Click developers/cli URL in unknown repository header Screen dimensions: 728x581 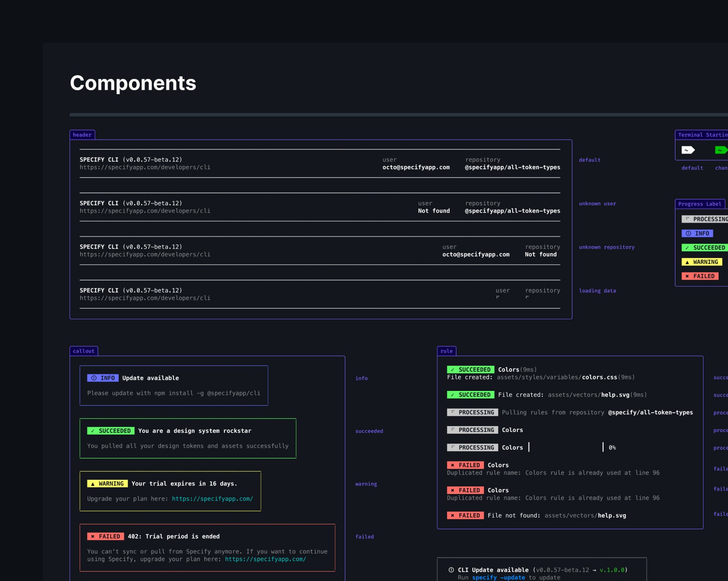point(145,254)
